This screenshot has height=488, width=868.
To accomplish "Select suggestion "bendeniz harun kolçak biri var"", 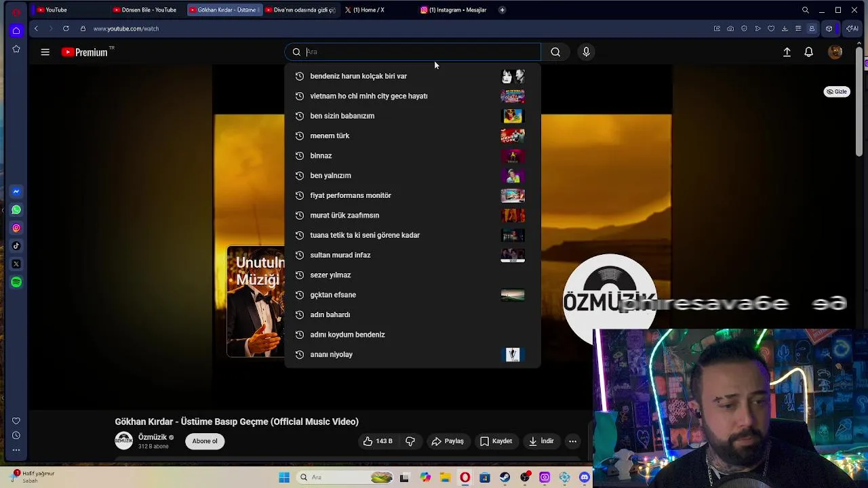I will coord(412,76).
